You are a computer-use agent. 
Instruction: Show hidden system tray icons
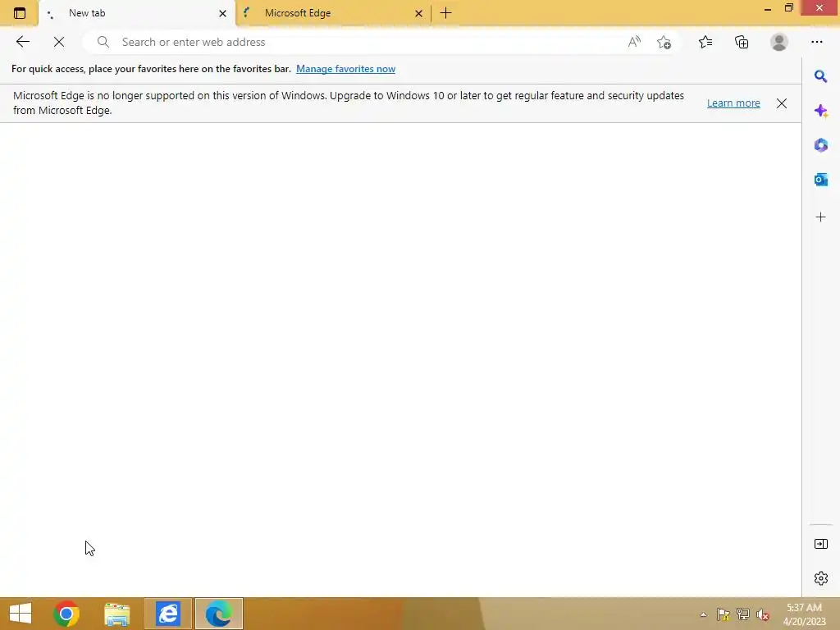(703, 614)
